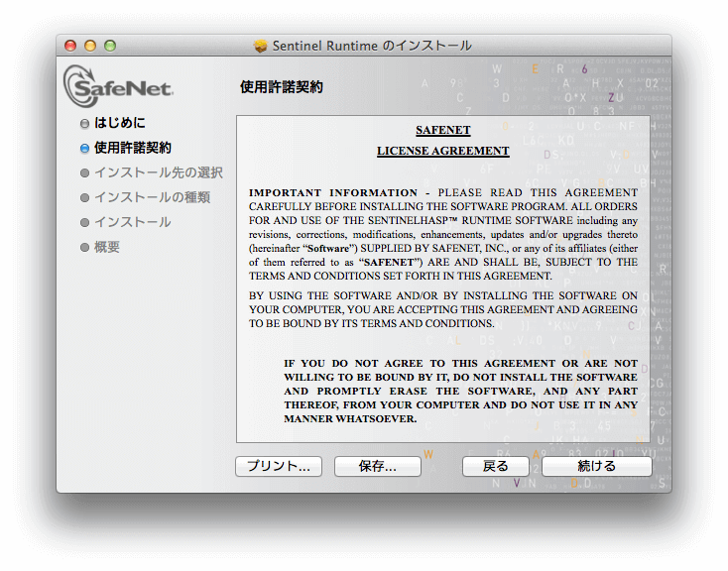Click the window title Sentinel Runtime のインストール
Viewport: 728px width, 571px height.
point(372,46)
